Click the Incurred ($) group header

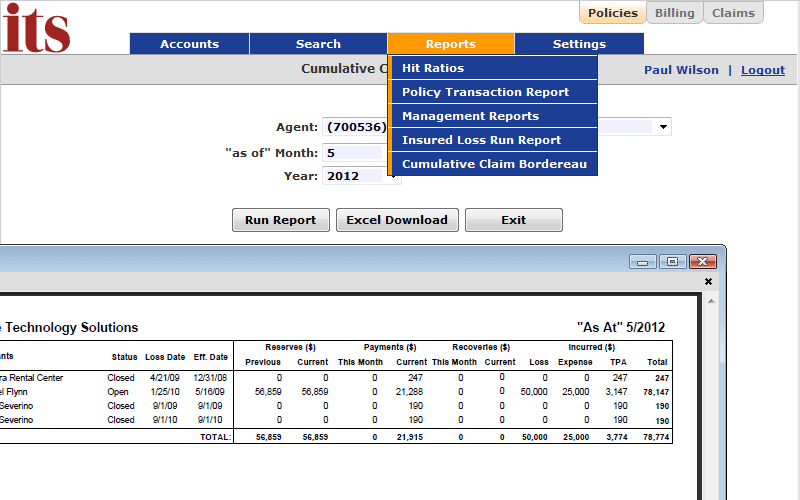pyautogui.click(x=592, y=347)
